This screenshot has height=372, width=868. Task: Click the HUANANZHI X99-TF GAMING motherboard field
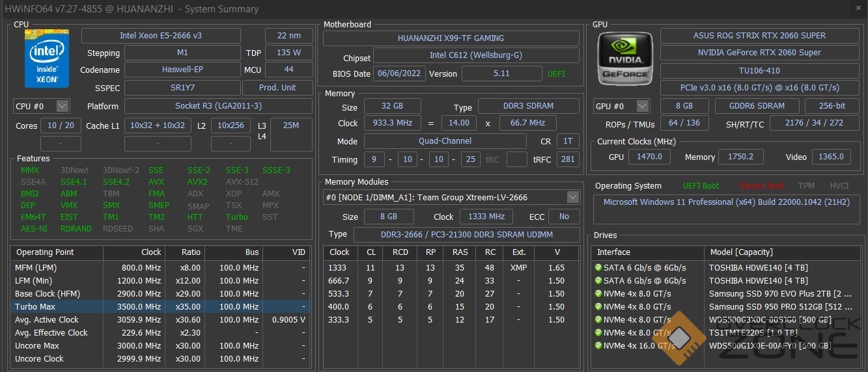451,38
